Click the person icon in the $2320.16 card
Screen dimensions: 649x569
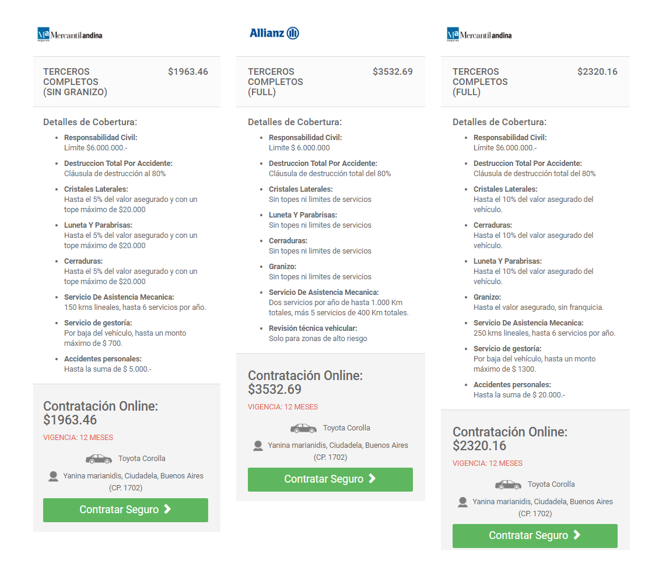click(463, 502)
